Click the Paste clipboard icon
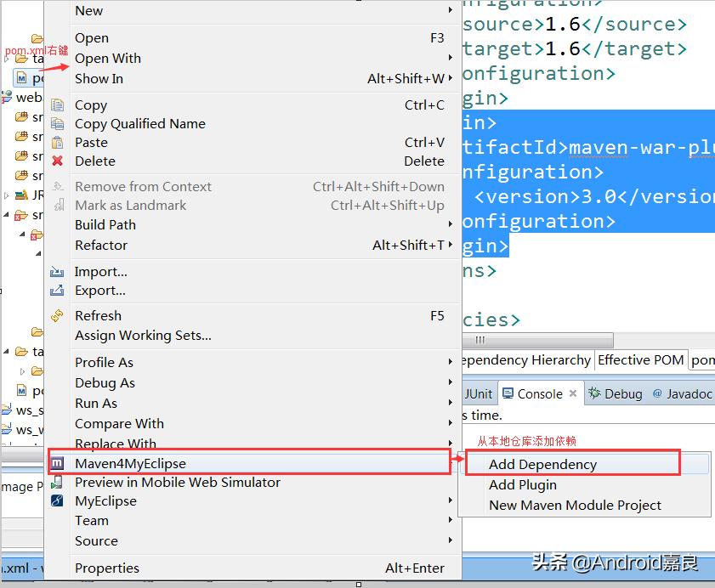 point(57,143)
